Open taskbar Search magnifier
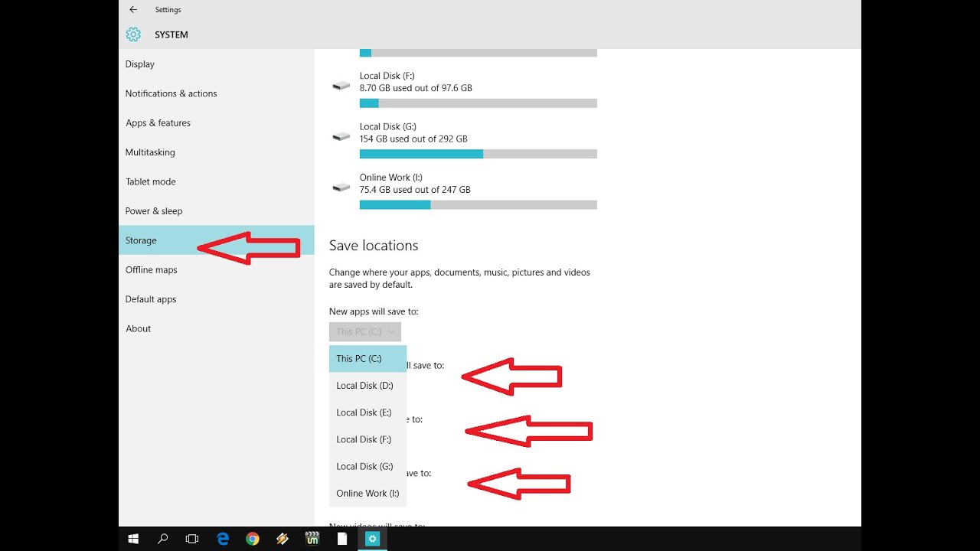 [163, 539]
